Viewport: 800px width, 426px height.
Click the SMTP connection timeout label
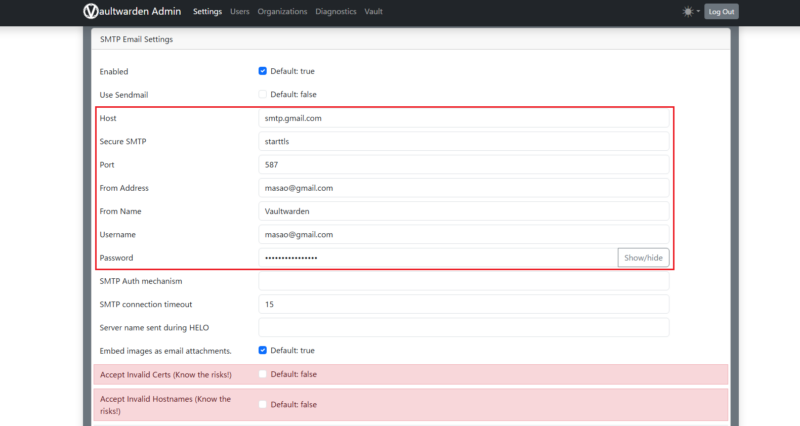(x=146, y=305)
